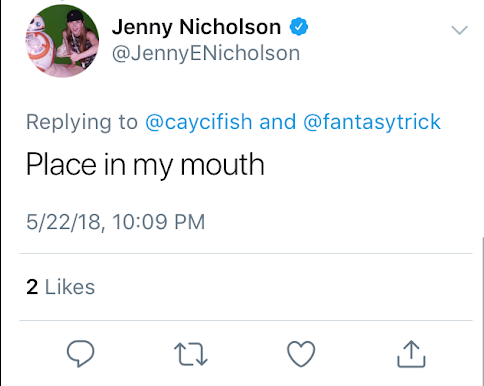This screenshot has height=386, width=484.
Task: Like the tweet with the heart icon
Action: [x=301, y=354]
